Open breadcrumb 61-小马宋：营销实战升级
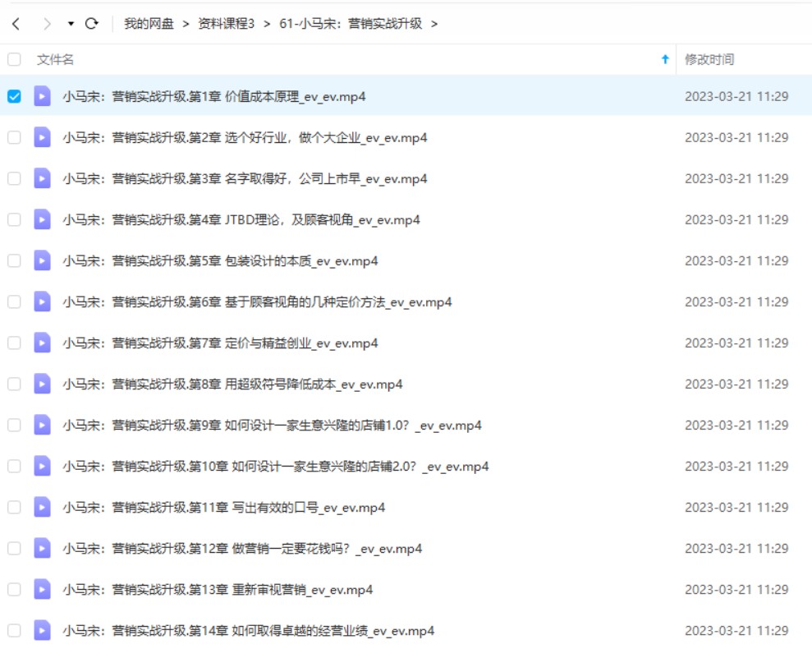 coord(351,24)
